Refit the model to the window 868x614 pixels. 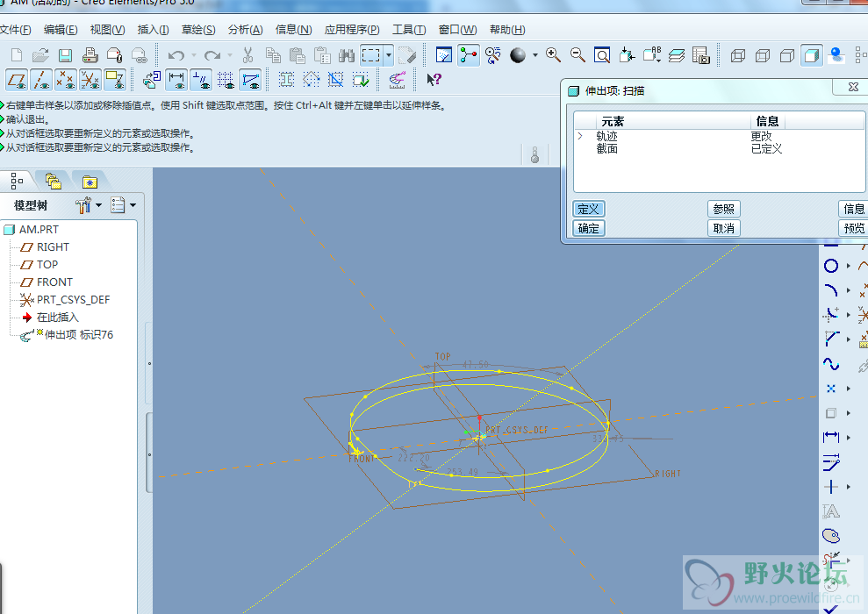(x=602, y=55)
